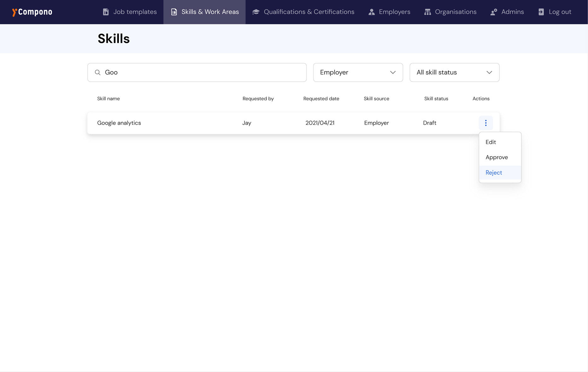The width and height of the screenshot is (588, 372).
Task: Click the Skill status column header
Action: 436,99
